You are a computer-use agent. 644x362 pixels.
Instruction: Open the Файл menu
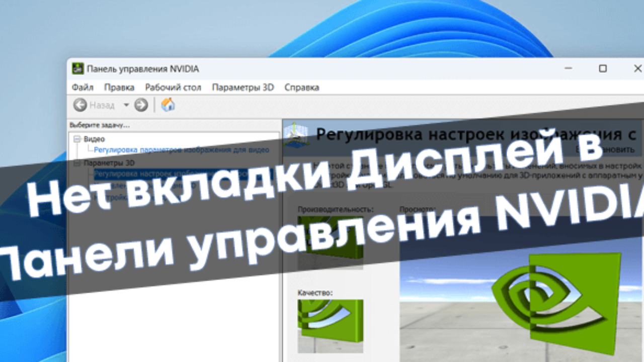point(83,87)
